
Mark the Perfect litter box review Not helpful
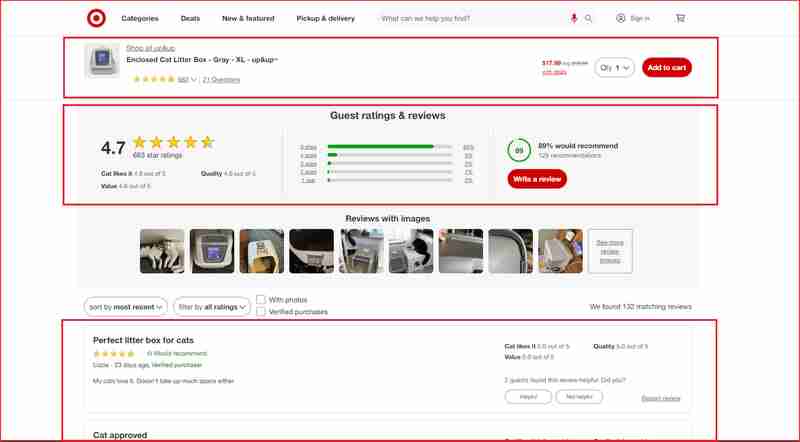click(579, 397)
